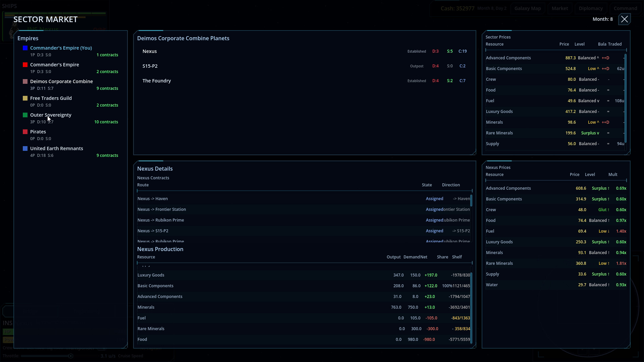Sort Sector Prices by Price column header
This screenshot has height=362, width=644.
point(564,44)
